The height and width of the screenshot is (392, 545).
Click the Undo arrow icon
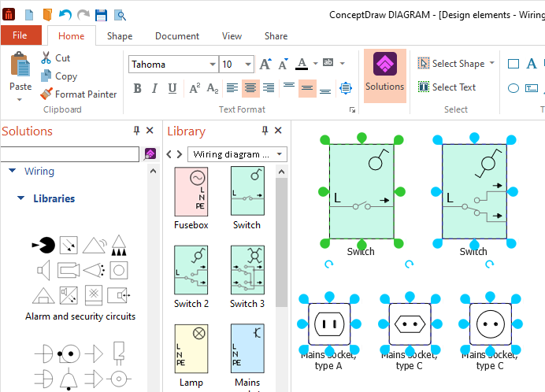pyautogui.click(x=65, y=15)
